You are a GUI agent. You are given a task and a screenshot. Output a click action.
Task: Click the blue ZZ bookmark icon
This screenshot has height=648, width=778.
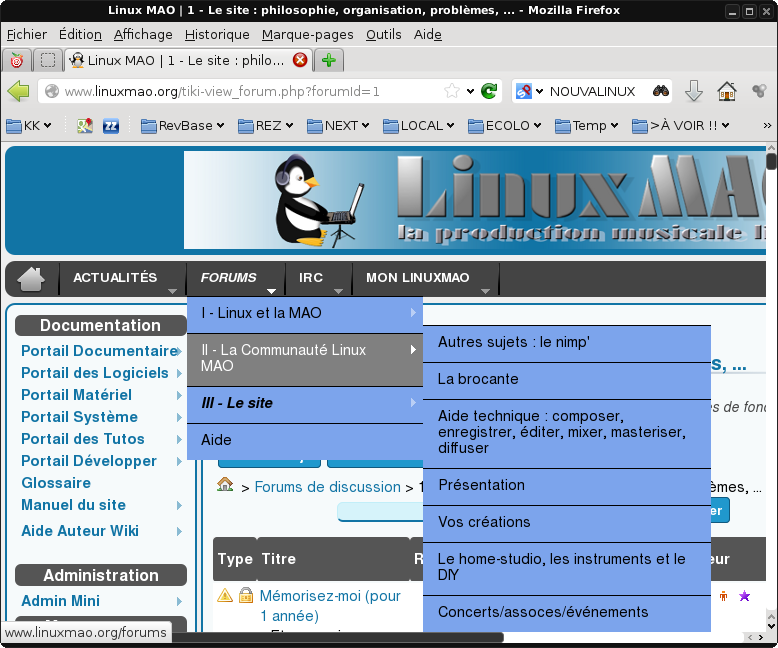[x=111, y=126]
